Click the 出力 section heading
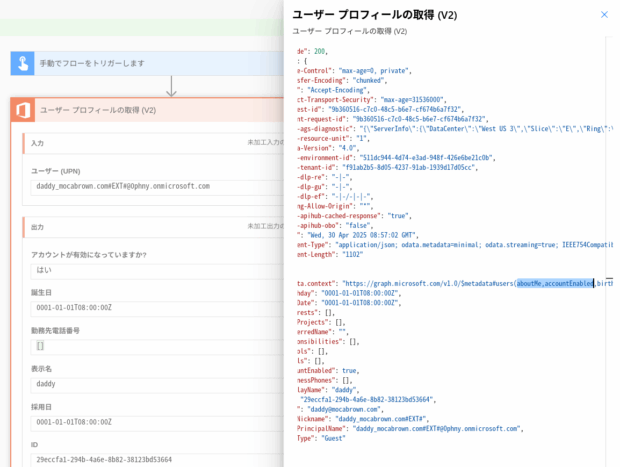 pyautogui.click(x=37, y=227)
